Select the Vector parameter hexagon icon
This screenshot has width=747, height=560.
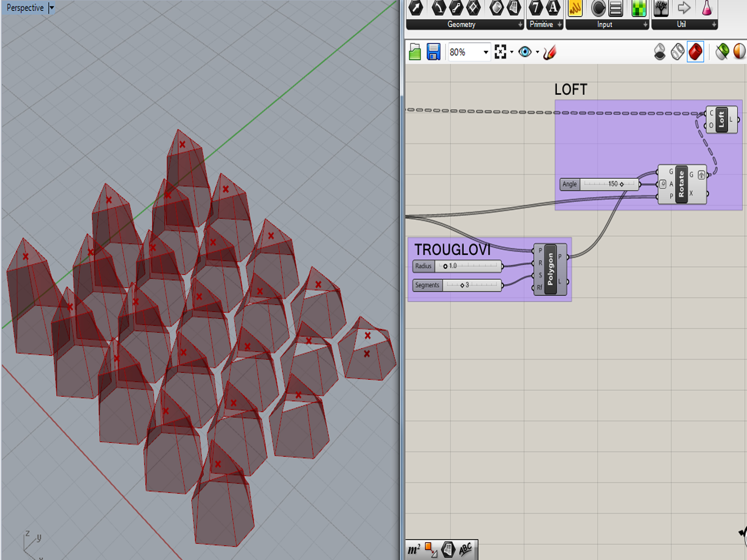coord(416,7)
